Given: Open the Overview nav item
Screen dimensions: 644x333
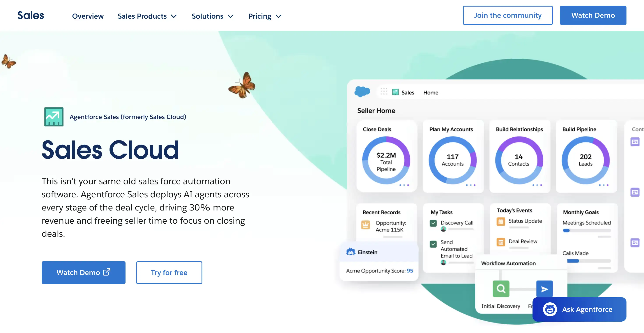Looking at the screenshot, I should tap(88, 16).
